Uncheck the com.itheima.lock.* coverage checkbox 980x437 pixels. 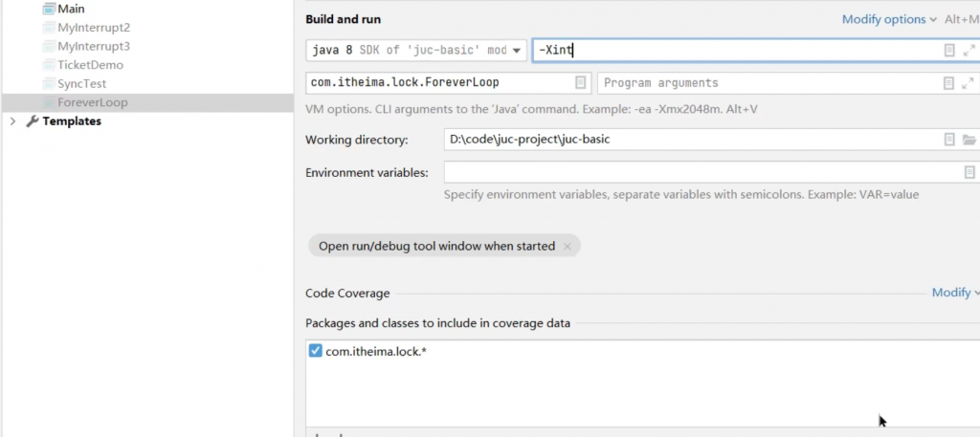coord(316,352)
